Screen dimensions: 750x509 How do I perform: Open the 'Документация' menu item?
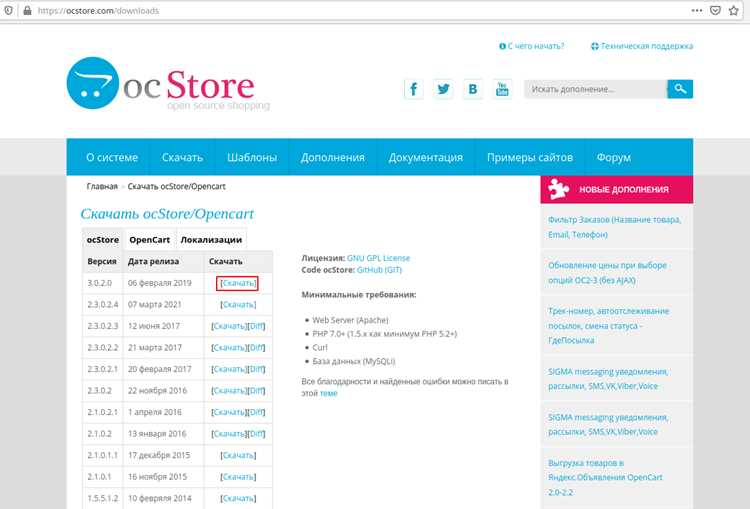click(x=426, y=157)
